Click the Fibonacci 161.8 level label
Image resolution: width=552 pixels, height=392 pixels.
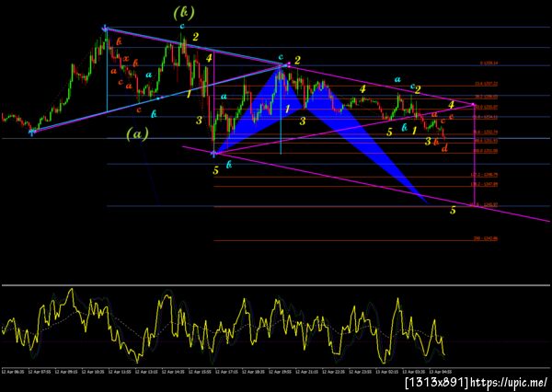click(484, 204)
